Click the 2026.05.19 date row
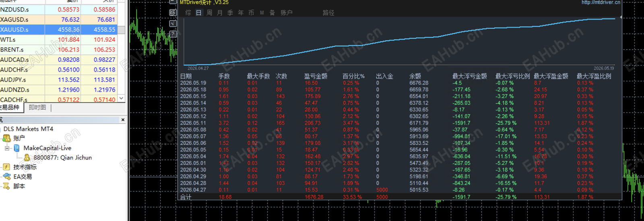 pos(193,83)
